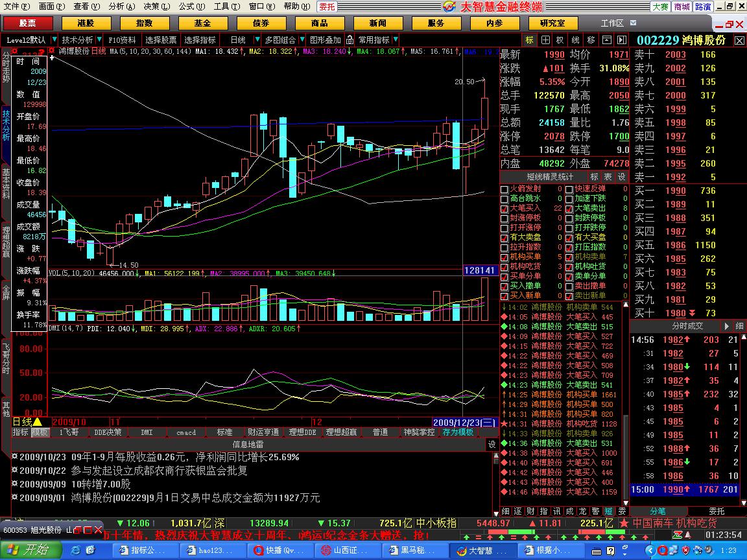Check the 高台跳水 checkbox
Image resolution: width=747 pixels, height=560 pixels.
pyautogui.click(x=504, y=198)
